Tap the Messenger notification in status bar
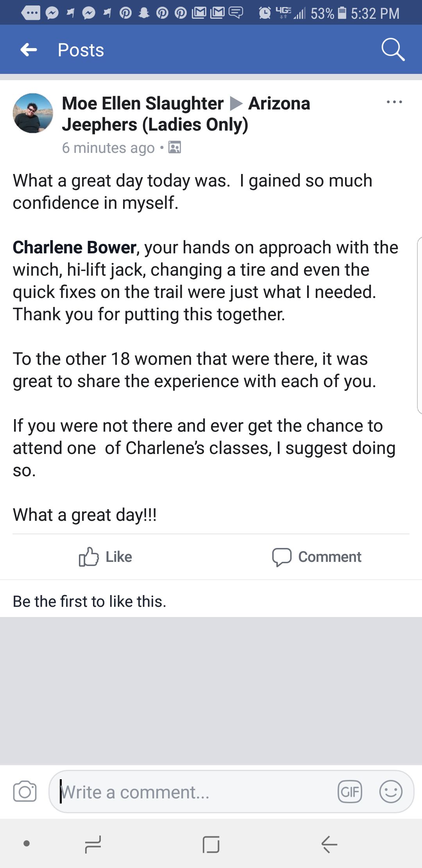The height and width of the screenshot is (868, 422). (52, 13)
